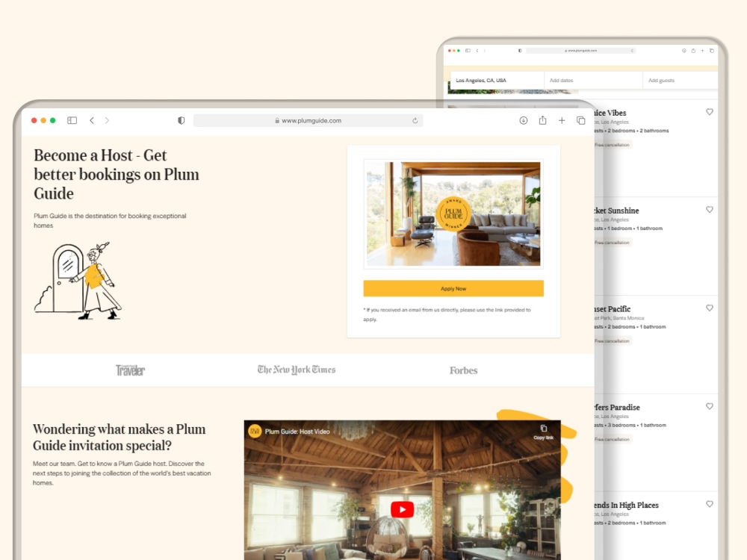Show the tab overview in the back window

coord(712,51)
